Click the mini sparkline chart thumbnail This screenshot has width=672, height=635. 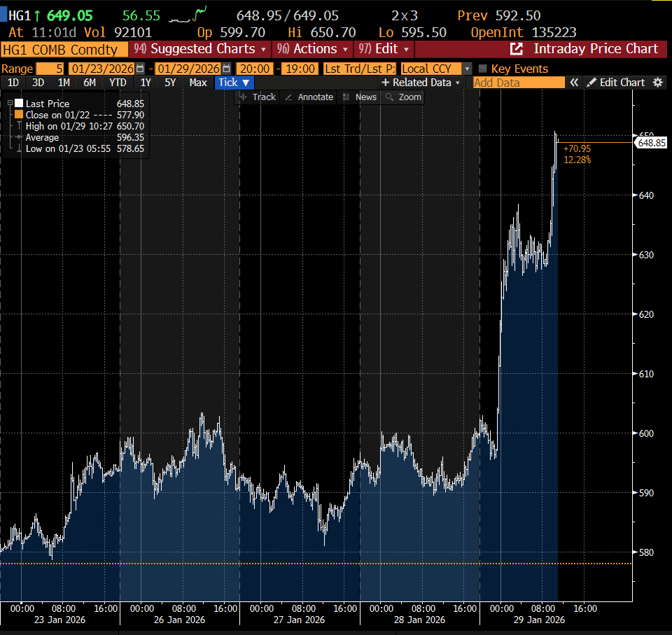188,15
